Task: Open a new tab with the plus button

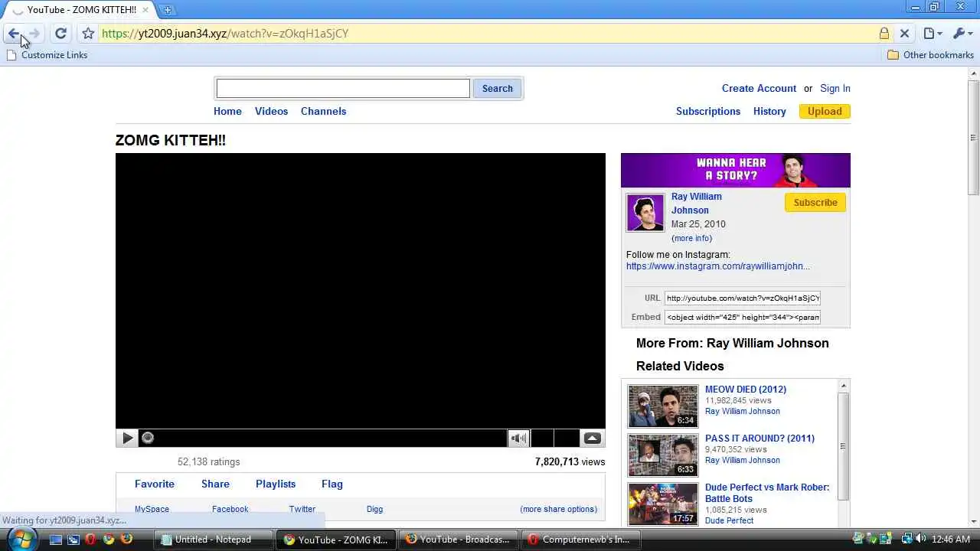Action: [x=168, y=10]
